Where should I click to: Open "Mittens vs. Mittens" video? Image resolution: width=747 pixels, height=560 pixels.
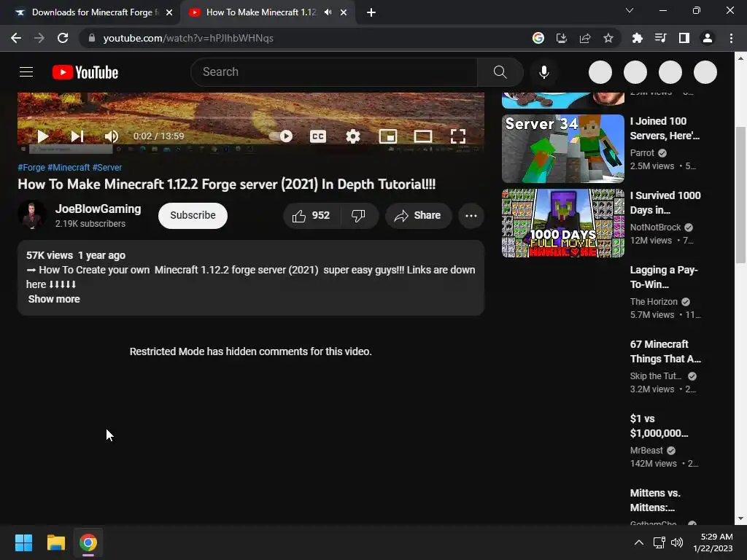[655, 500]
